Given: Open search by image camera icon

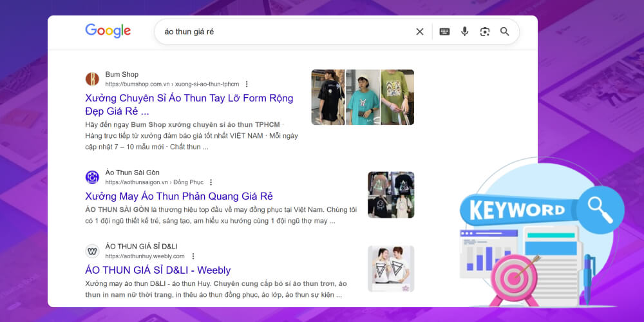Looking at the screenshot, I should click(x=485, y=32).
